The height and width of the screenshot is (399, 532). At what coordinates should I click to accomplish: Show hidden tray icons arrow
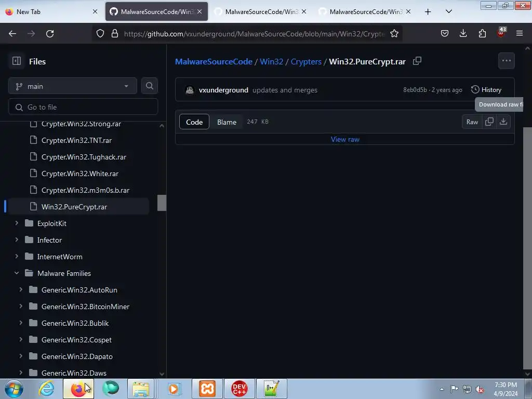click(442, 390)
